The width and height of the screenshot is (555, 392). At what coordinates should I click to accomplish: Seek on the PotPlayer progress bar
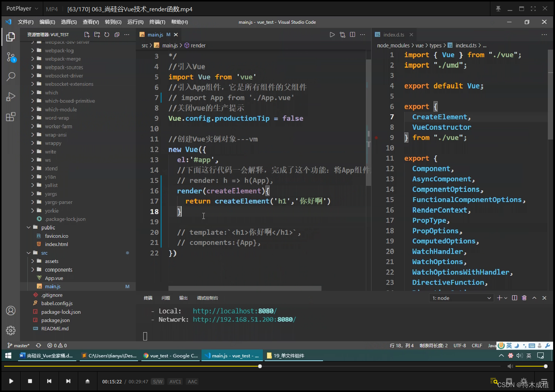click(252, 366)
